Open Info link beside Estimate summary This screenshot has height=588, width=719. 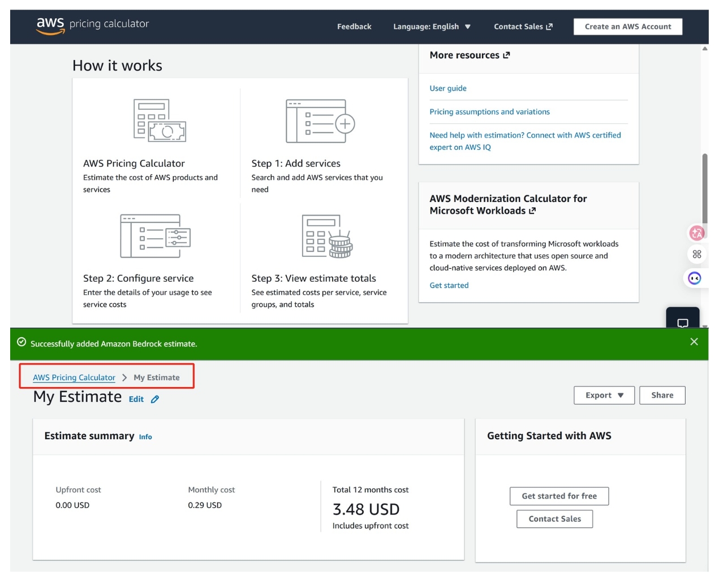click(x=145, y=437)
